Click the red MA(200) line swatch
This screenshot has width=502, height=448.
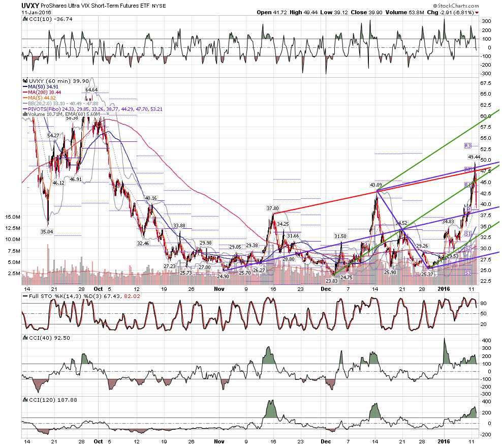point(25,92)
